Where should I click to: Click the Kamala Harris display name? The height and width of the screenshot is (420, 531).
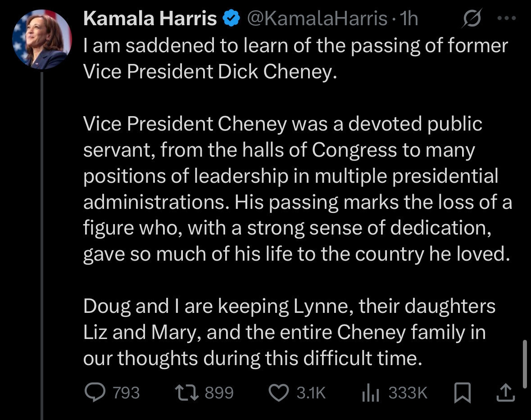[x=150, y=19]
